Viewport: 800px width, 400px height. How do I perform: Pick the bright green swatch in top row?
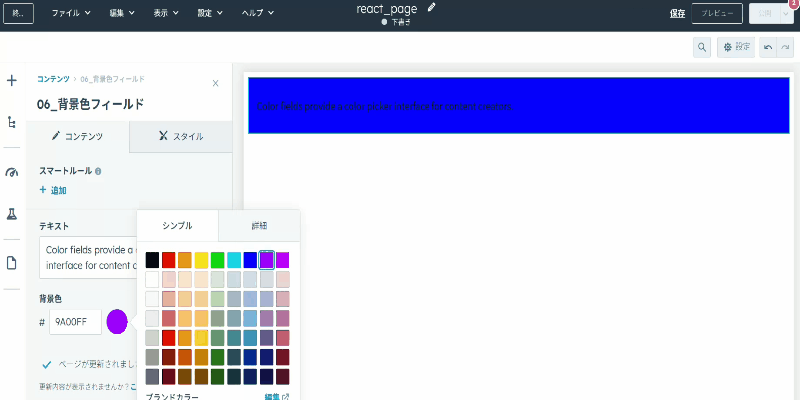(x=217, y=260)
